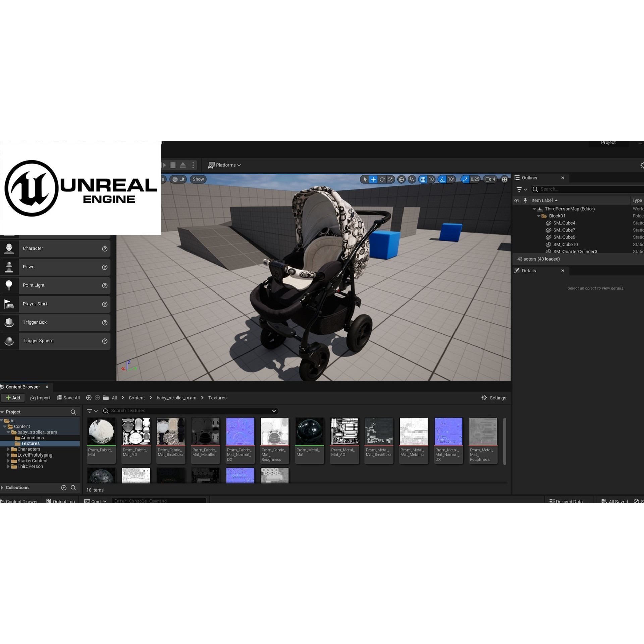Open the viewport Show menu
The width and height of the screenshot is (644, 644).
coord(198,179)
